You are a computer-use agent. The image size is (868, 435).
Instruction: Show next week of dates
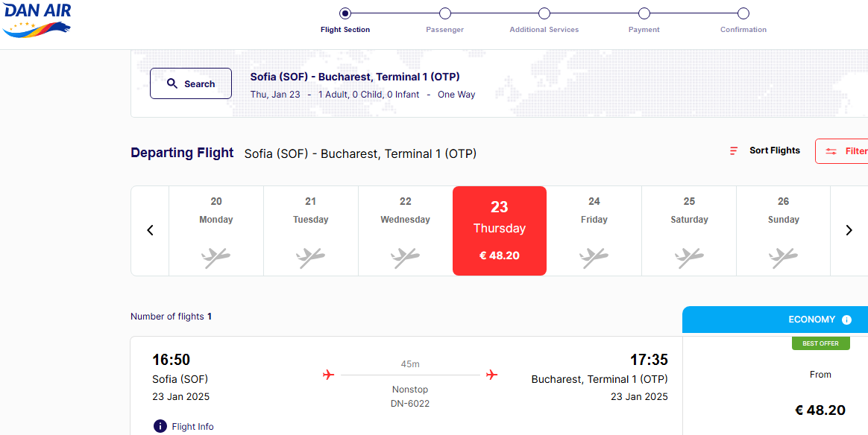click(x=849, y=230)
